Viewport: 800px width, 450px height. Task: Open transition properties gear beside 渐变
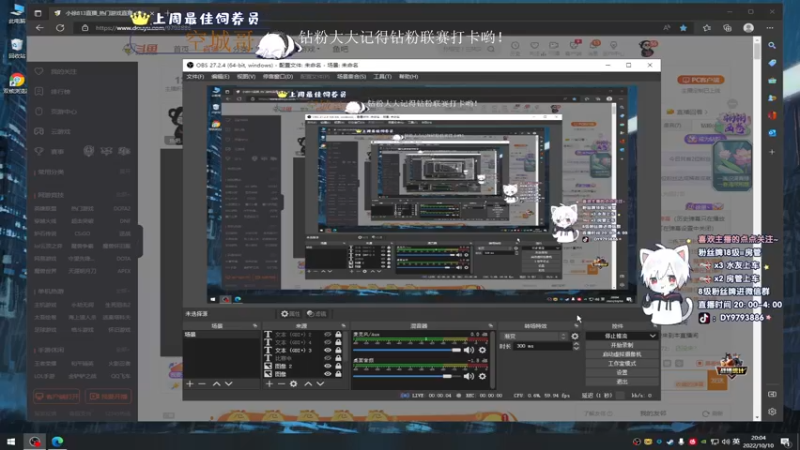[x=575, y=336]
